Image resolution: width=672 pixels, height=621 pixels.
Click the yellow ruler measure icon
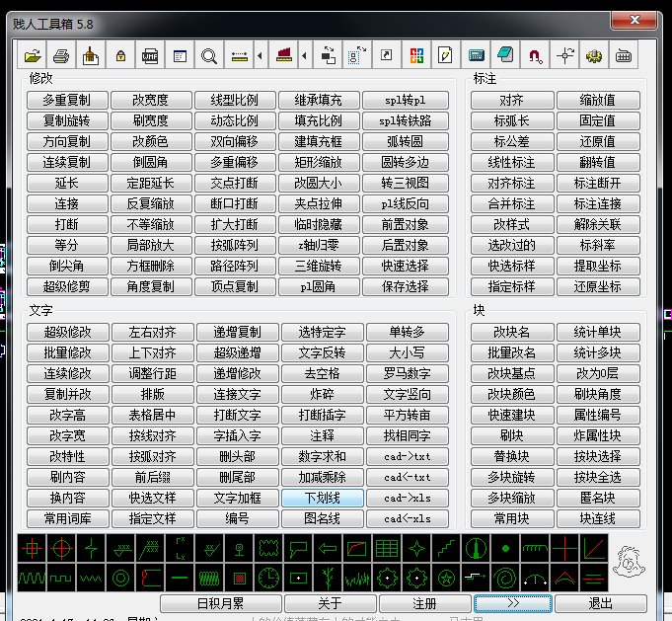(239, 55)
